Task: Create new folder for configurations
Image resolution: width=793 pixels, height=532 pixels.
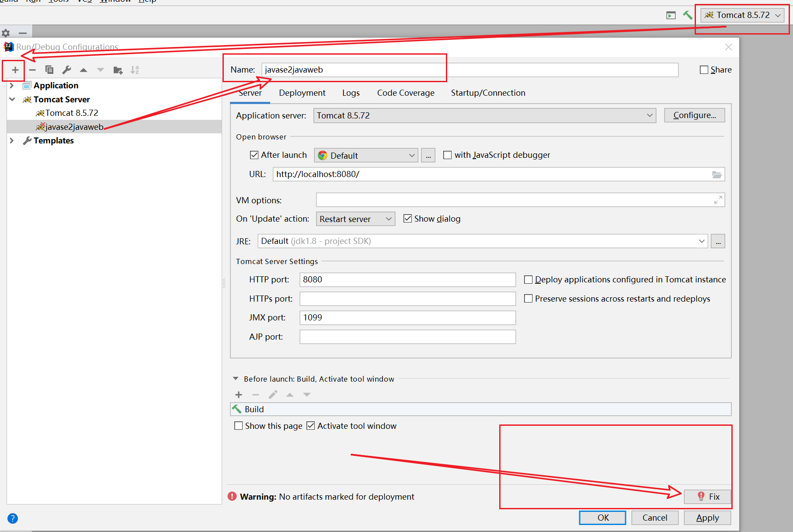Action: (x=118, y=70)
